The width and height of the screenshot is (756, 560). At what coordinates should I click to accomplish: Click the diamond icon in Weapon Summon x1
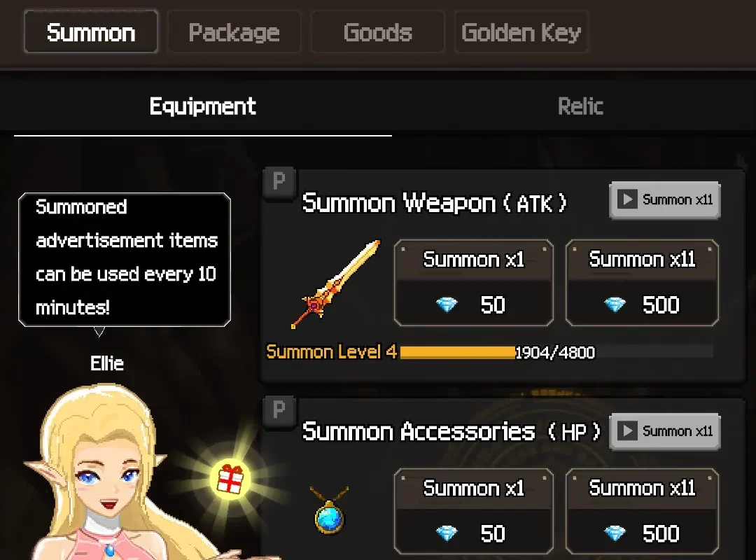pos(447,304)
